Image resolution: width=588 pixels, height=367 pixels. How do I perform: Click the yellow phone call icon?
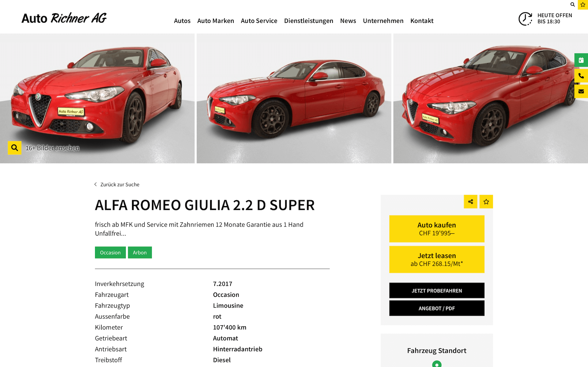581,76
